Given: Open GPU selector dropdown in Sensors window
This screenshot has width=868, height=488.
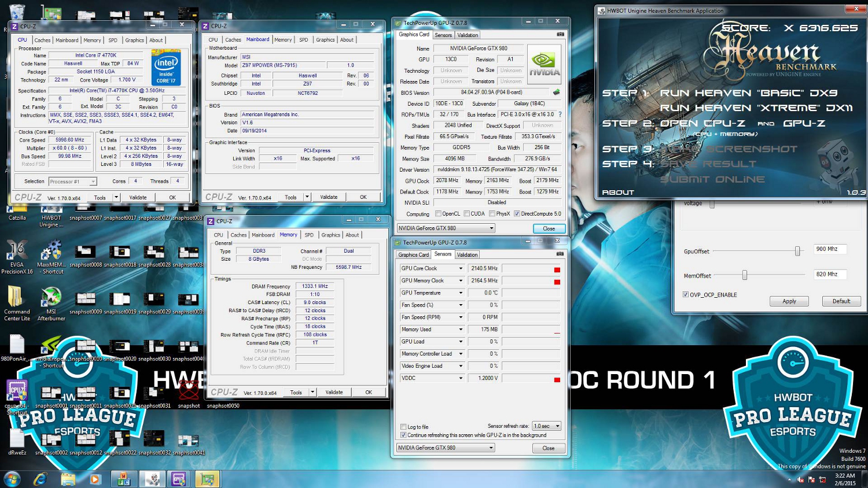Looking at the screenshot, I should [x=446, y=448].
